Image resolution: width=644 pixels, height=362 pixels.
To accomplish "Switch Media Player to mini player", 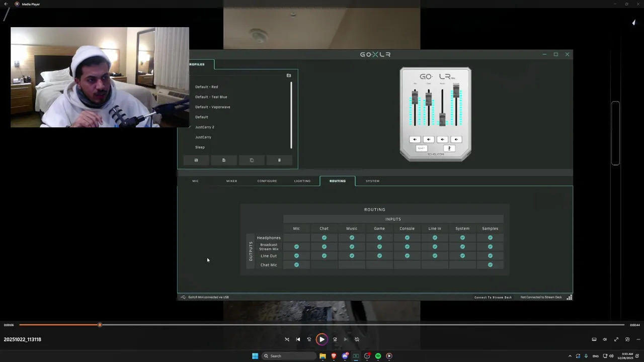I will pyautogui.click(x=627, y=339).
